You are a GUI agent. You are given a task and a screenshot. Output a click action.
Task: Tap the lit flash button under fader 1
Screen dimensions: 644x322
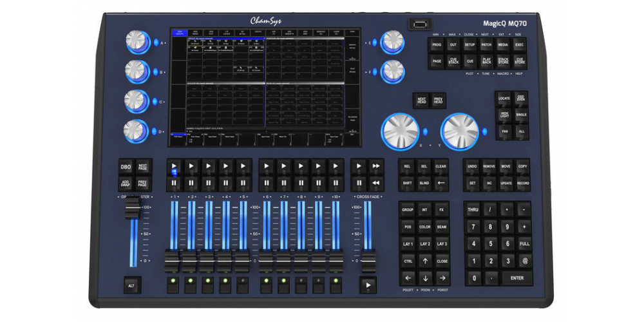point(173,285)
